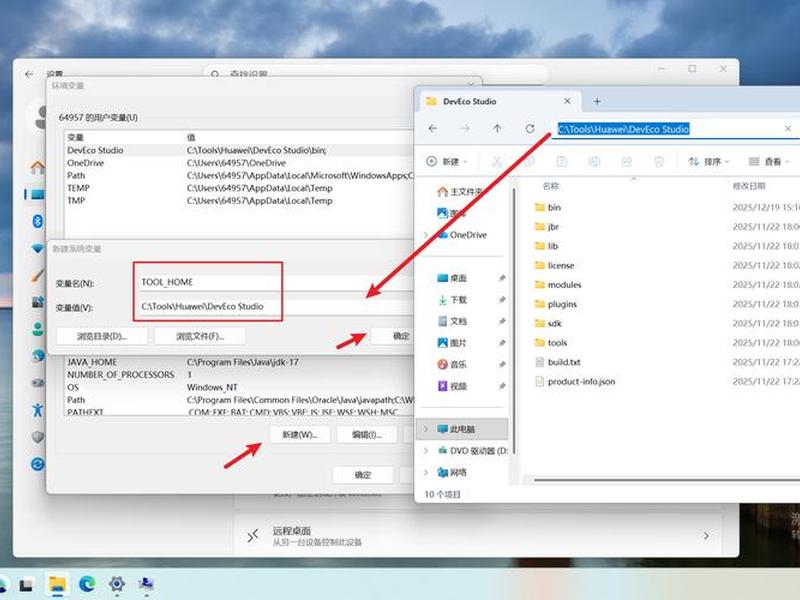Open 音乐 in quick access
The width and height of the screenshot is (800, 600).
pyautogui.click(x=452, y=364)
